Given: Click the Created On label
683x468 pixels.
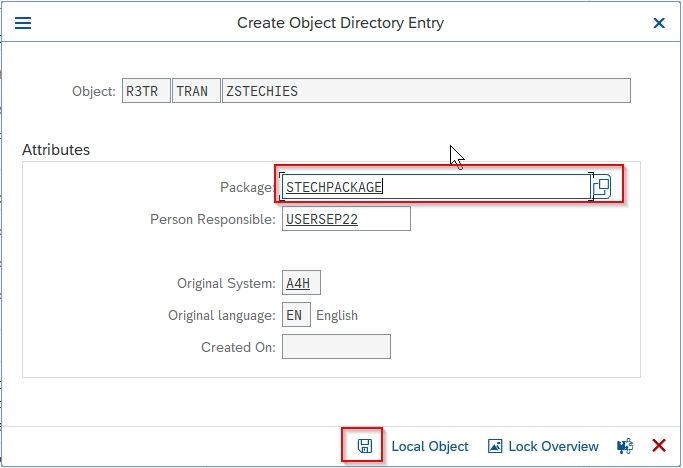Looking at the screenshot, I should click(x=238, y=347).
